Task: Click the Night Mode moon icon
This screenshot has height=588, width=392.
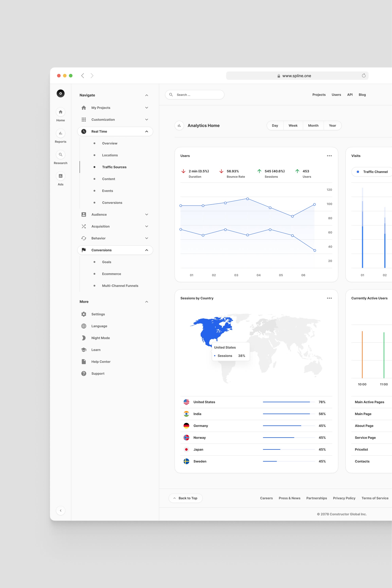Action: [84, 338]
